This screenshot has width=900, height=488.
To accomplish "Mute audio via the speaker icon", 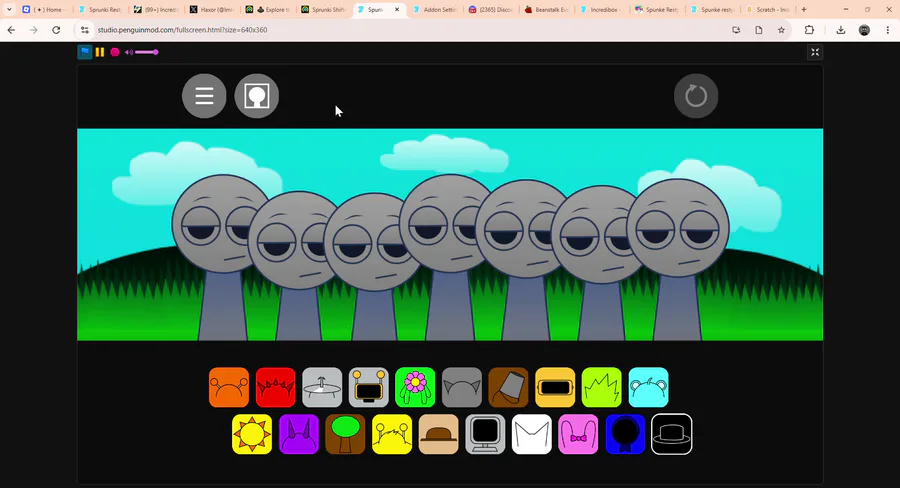I will [129, 52].
